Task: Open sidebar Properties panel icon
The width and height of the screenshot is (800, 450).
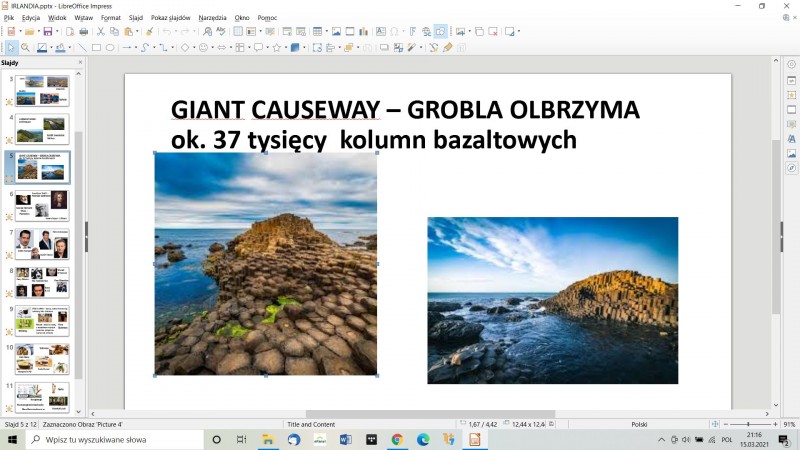Action: 791,79
